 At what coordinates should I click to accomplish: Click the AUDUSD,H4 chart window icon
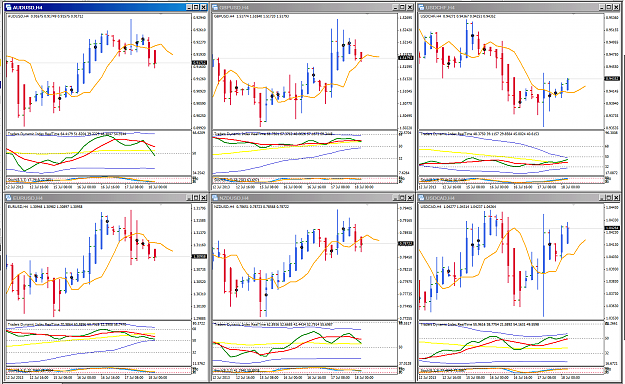(x=9, y=7)
